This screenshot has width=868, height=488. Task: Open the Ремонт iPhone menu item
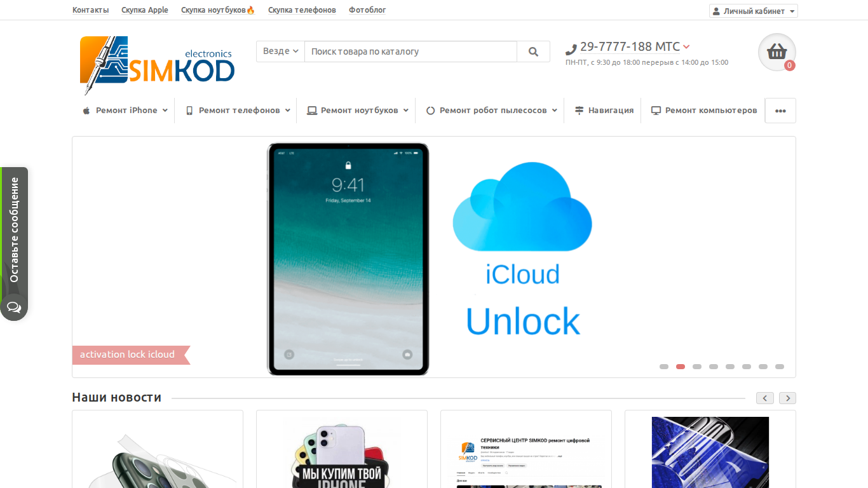click(125, 111)
